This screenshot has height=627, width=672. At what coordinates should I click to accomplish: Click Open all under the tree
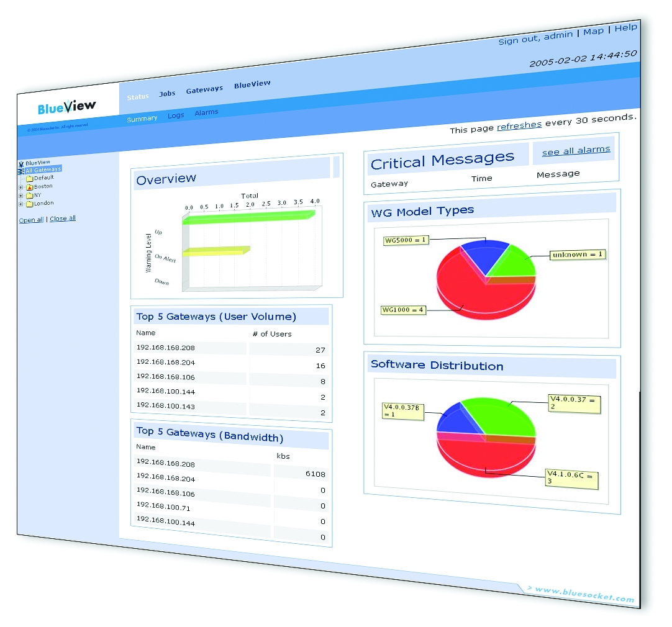(x=31, y=220)
